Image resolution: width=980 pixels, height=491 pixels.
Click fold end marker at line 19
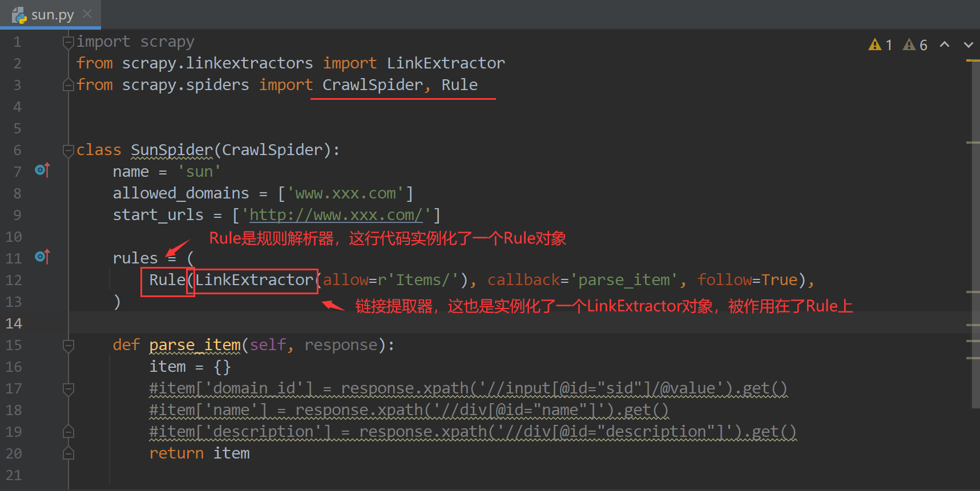click(68, 432)
